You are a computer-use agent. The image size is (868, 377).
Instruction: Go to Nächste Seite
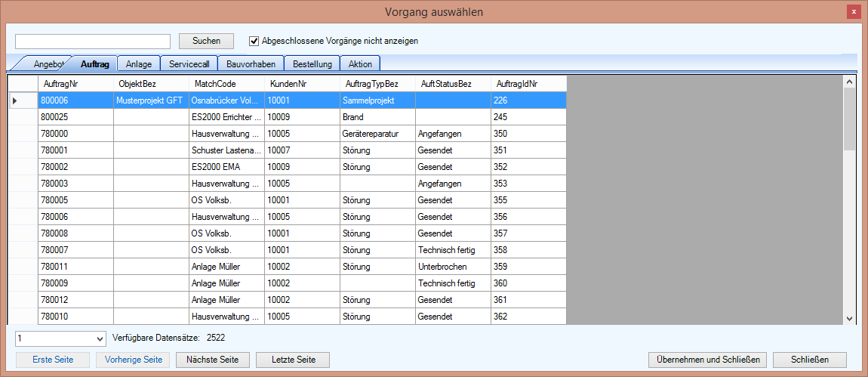point(214,360)
